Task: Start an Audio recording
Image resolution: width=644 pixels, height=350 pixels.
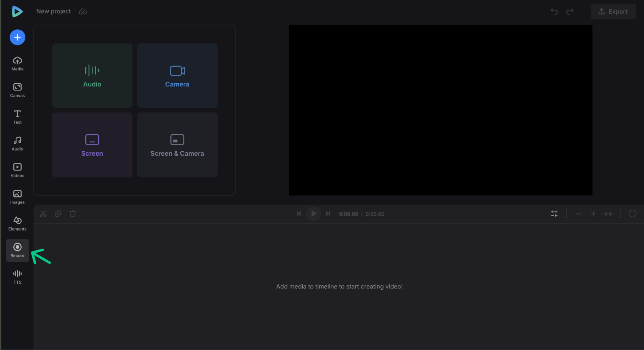Action: (x=92, y=76)
